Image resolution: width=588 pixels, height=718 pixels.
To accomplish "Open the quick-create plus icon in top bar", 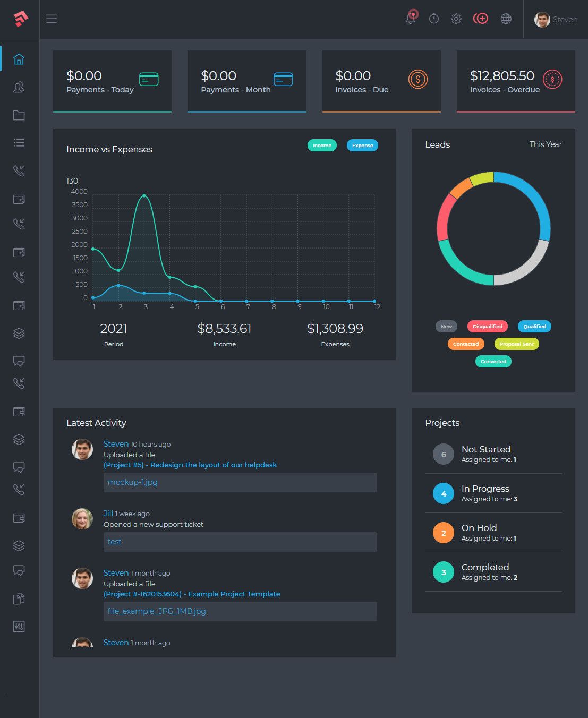I will [x=481, y=19].
